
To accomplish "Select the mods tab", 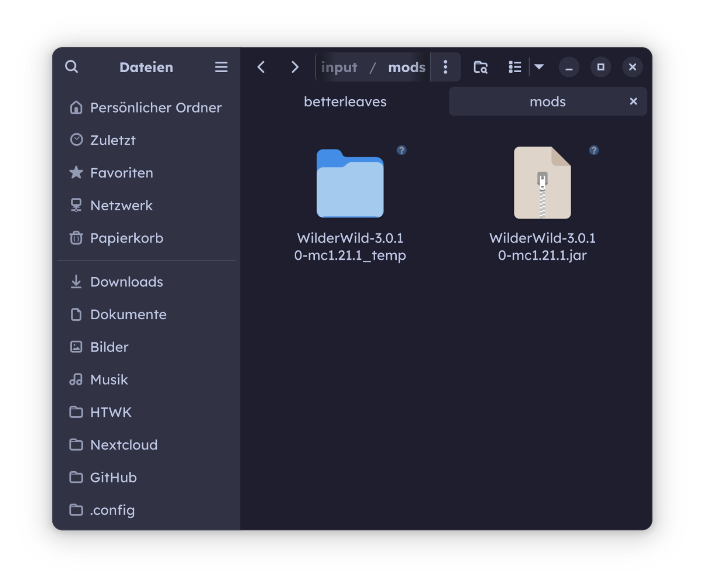I will coord(547,102).
